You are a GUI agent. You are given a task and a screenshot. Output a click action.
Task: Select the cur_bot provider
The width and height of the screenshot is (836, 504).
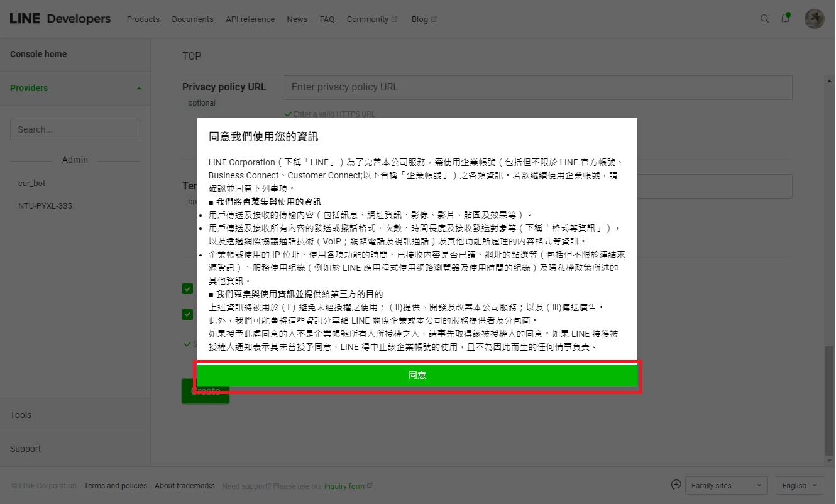coord(32,184)
